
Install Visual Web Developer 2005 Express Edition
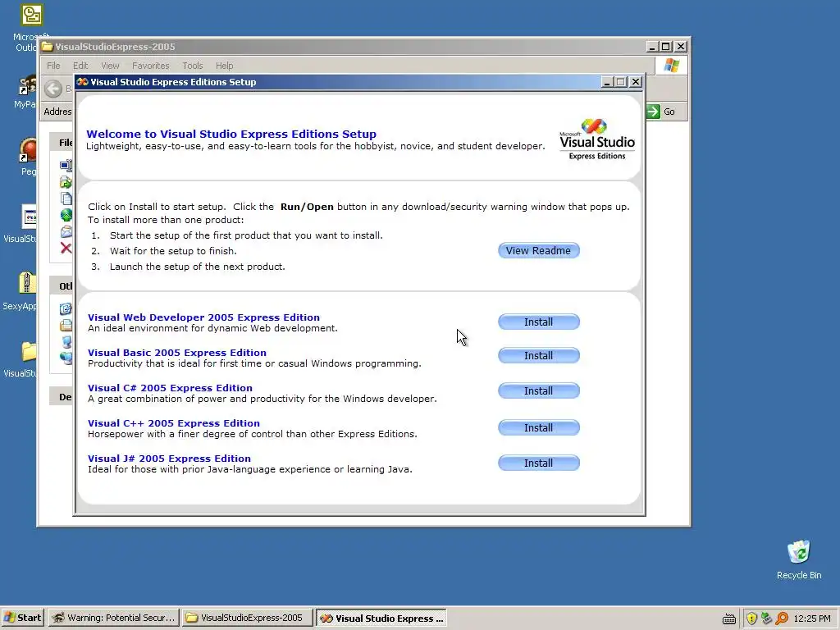point(538,322)
